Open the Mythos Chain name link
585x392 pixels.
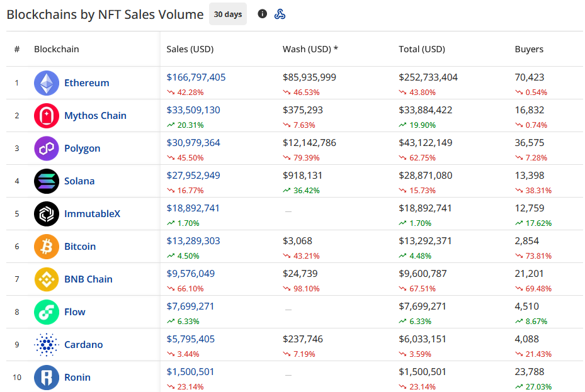pyautogui.click(x=95, y=116)
